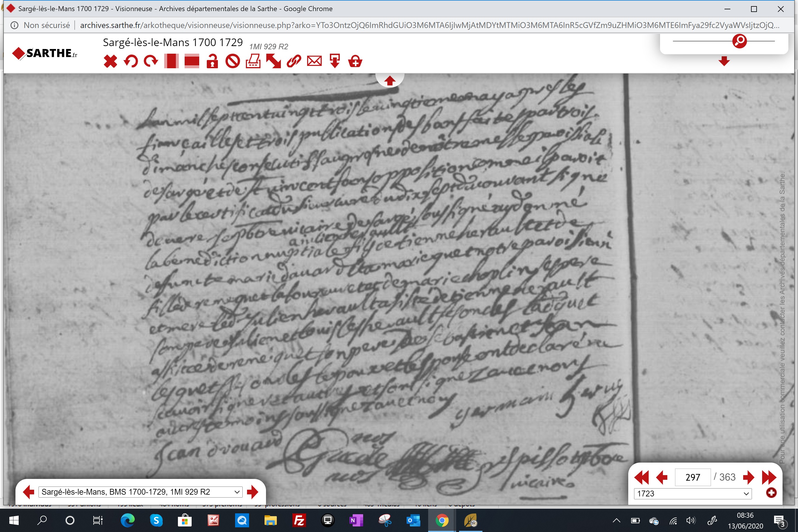The image size is (798, 532).
Task: Send page by email envelope icon
Action: point(314,62)
